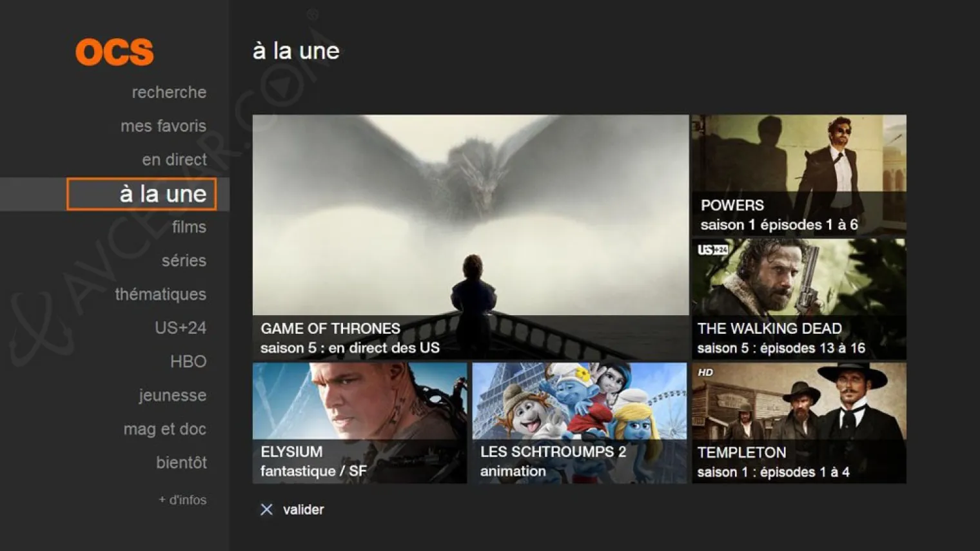Click 'saison 5 : en direct des US' caption

[x=350, y=348]
